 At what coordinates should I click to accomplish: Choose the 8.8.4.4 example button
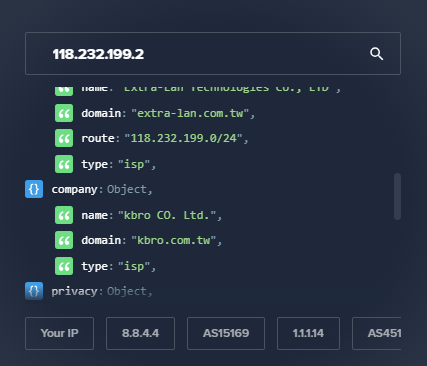coord(140,333)
